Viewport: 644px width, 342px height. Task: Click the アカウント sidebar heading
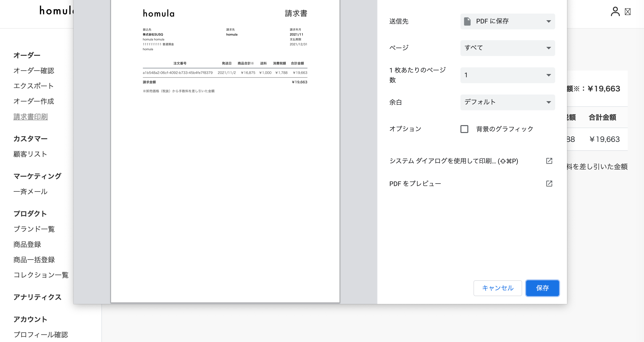(30, 319)
